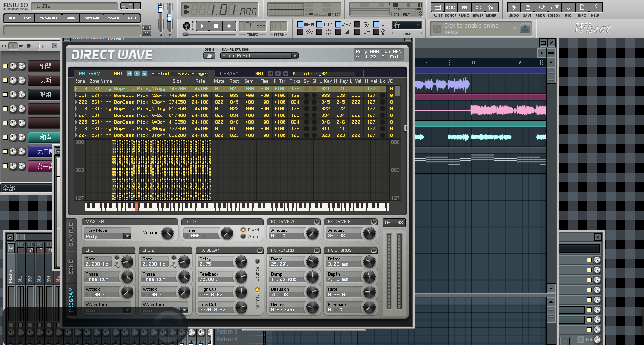Click the metronome icon in the toolbar

coord(309,32)
